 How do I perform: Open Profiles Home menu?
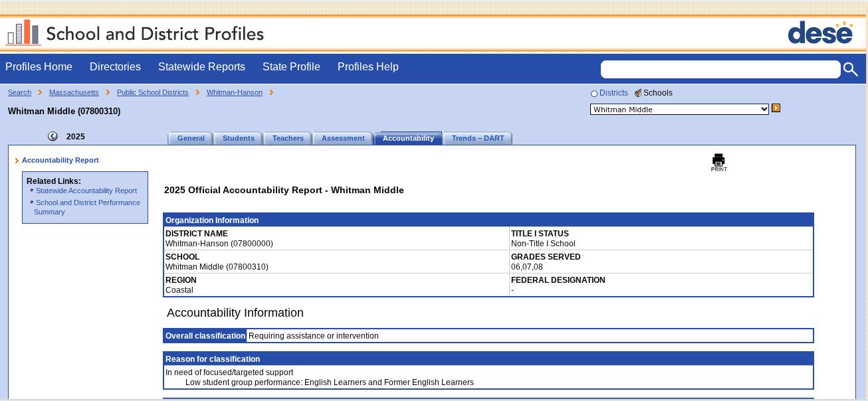(x=39, y=67)
